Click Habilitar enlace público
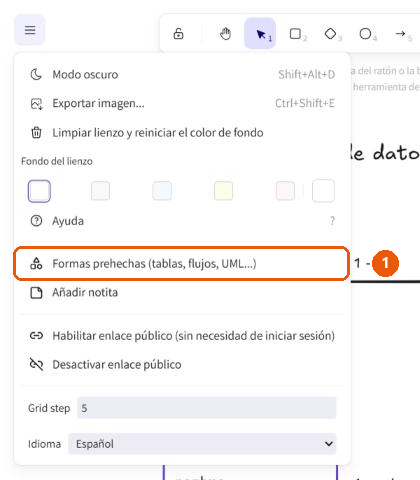The image size is (420, 480). coord(182,336)
